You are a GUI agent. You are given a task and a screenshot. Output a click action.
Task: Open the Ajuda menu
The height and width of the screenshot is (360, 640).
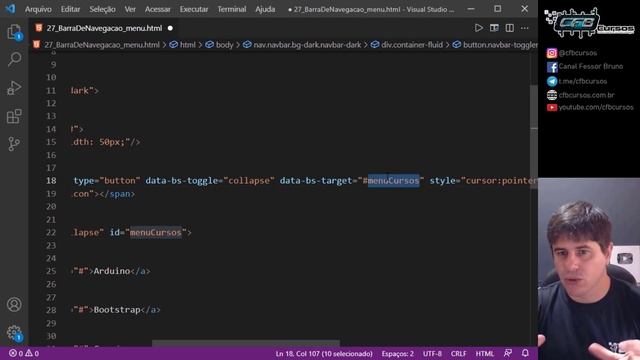click(x=265, y=9)
